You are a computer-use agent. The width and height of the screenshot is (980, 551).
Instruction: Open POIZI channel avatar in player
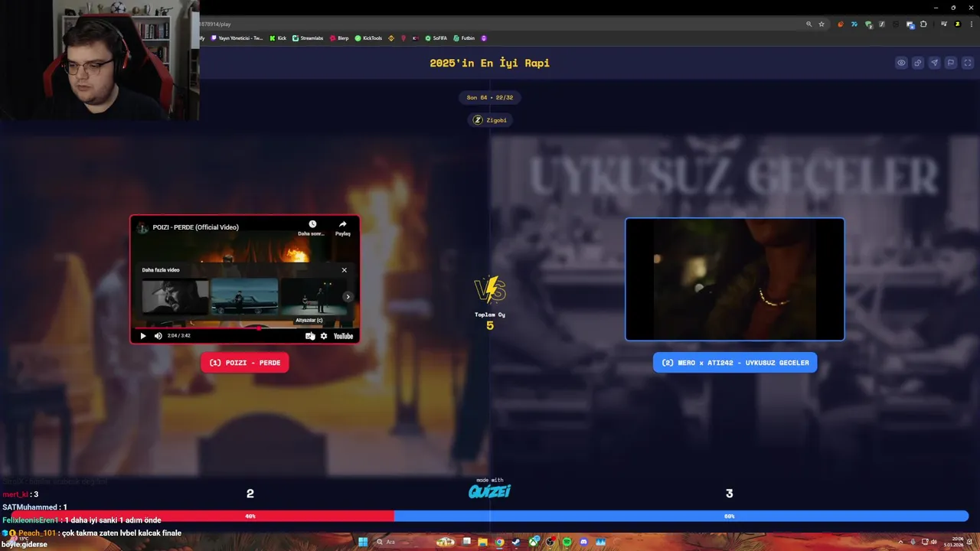click(142, 227)
